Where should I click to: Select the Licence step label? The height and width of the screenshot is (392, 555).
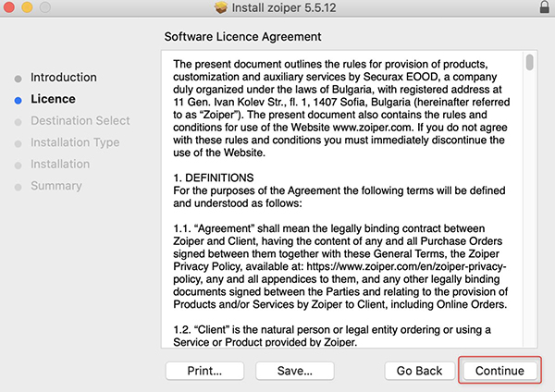53,99
